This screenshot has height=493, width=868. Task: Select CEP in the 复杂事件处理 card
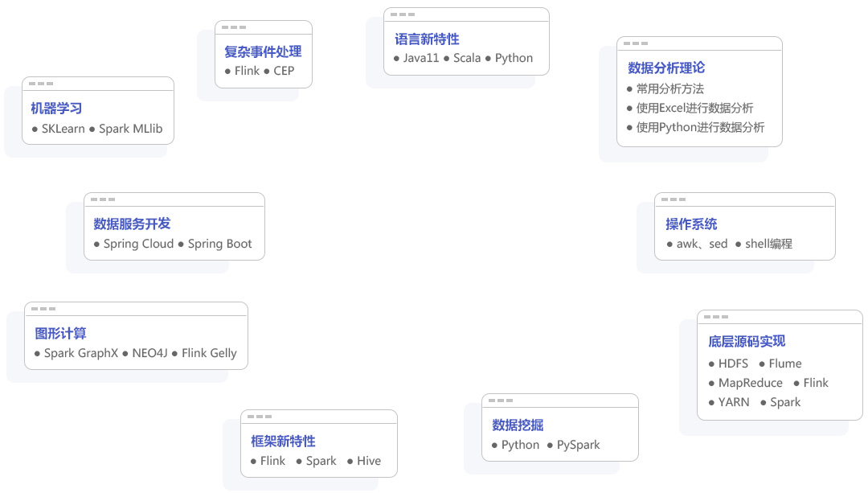tap(284, 71)
